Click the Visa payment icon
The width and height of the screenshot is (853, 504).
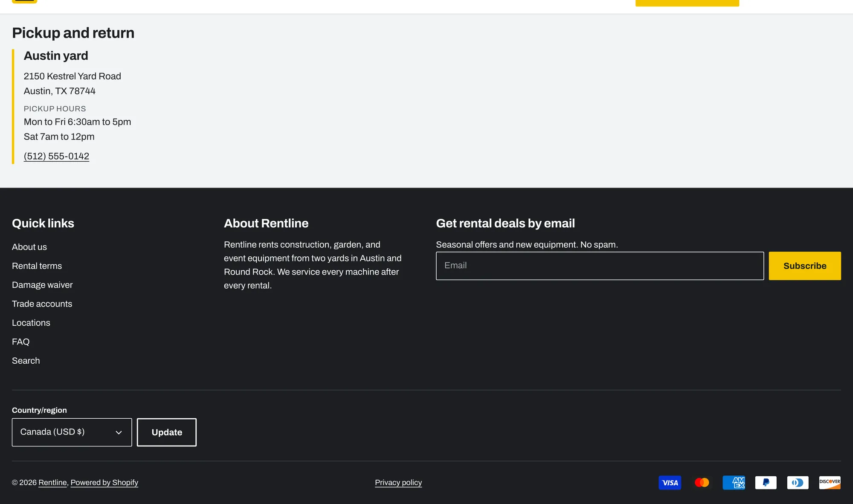[x=670, y=483]
